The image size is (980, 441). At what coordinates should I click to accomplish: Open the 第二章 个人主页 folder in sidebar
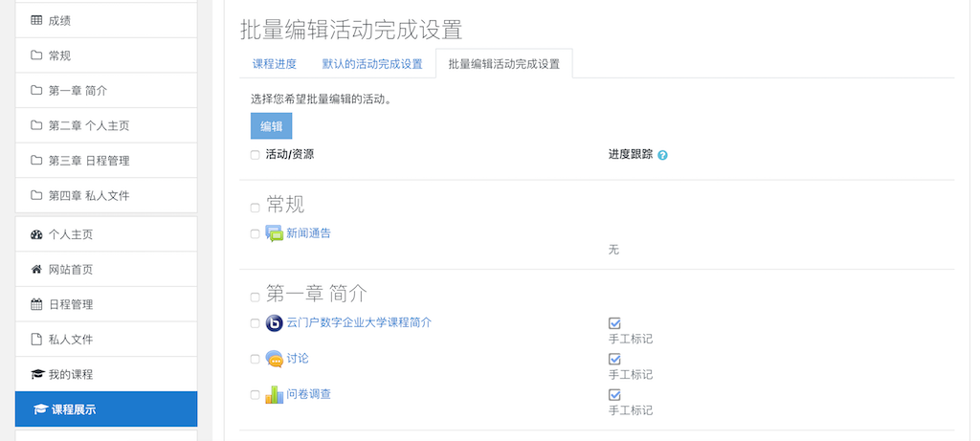pos(106,125)
